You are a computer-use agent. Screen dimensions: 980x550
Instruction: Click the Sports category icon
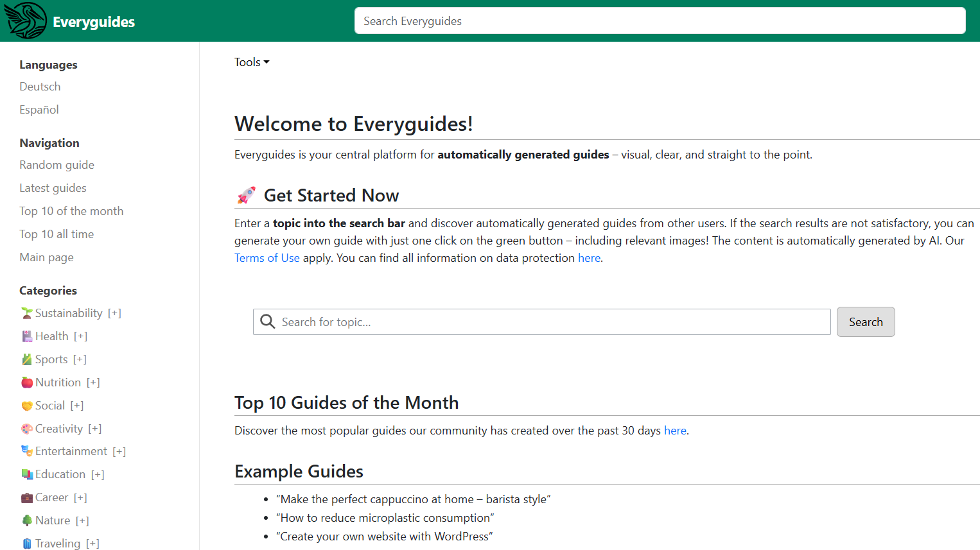click(x=26, y=359)
